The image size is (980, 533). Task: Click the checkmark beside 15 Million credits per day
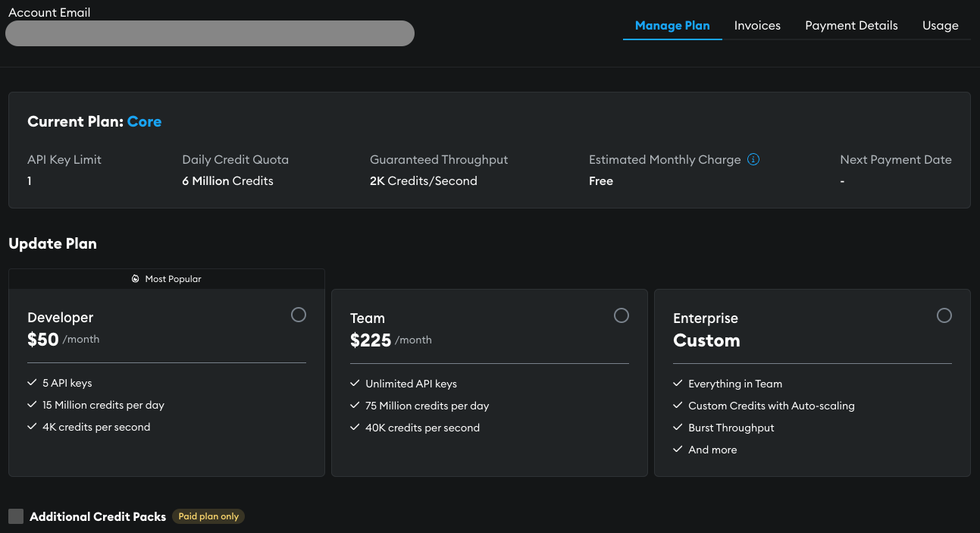pyautogui.click(x=32, y=405)
